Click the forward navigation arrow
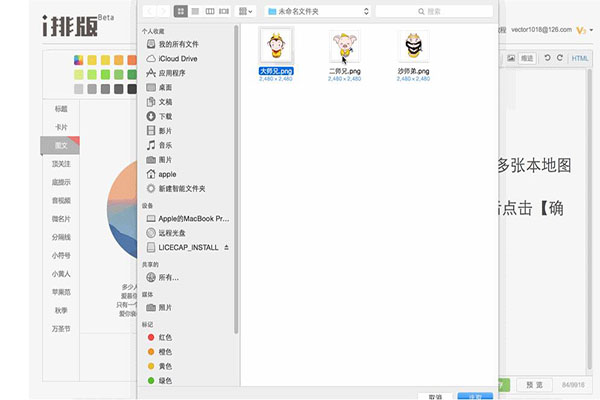This screenshot has width=600, height=400. click(163, 11)
